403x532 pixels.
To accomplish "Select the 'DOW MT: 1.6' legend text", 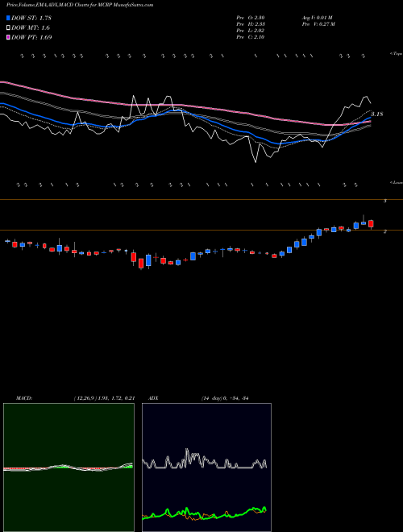I will tap(31, 28).
